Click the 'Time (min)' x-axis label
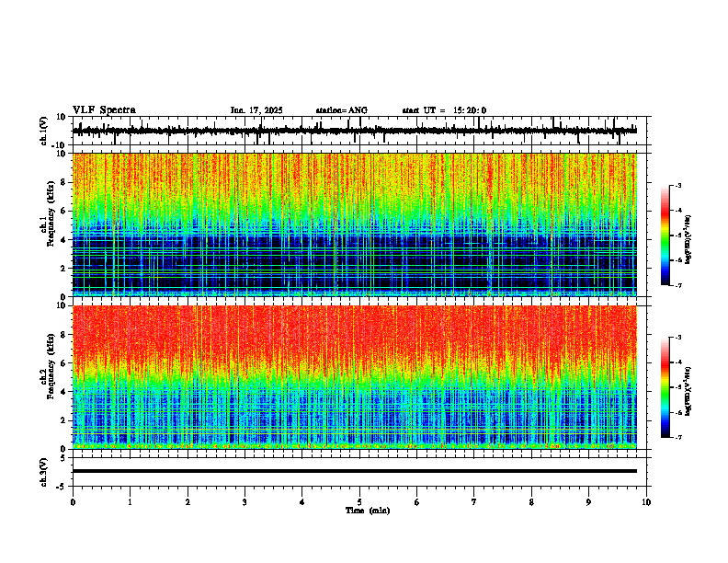Viewport: 728px width, 563px height. [x=368, y=511]
